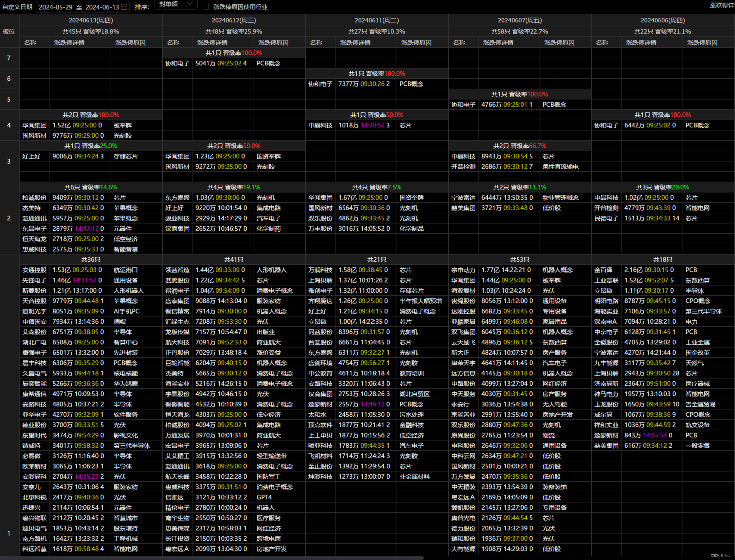Viewport: 735px width, 560px height.
Task: Click 双乐股份 with 4862万 seal amount
Action: [x=320, y=218]
